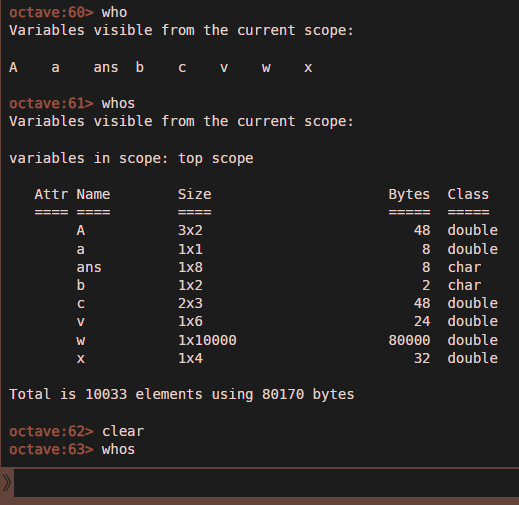Click variable name 'v' in whos table
Image resolution: width=519 pixels, height=505 pixels.
pos(81,322)
